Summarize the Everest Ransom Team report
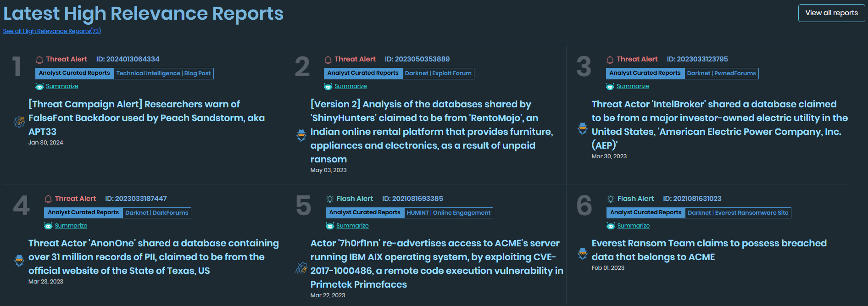This screenshot has height=306, width=868. [x=633, y=226]
